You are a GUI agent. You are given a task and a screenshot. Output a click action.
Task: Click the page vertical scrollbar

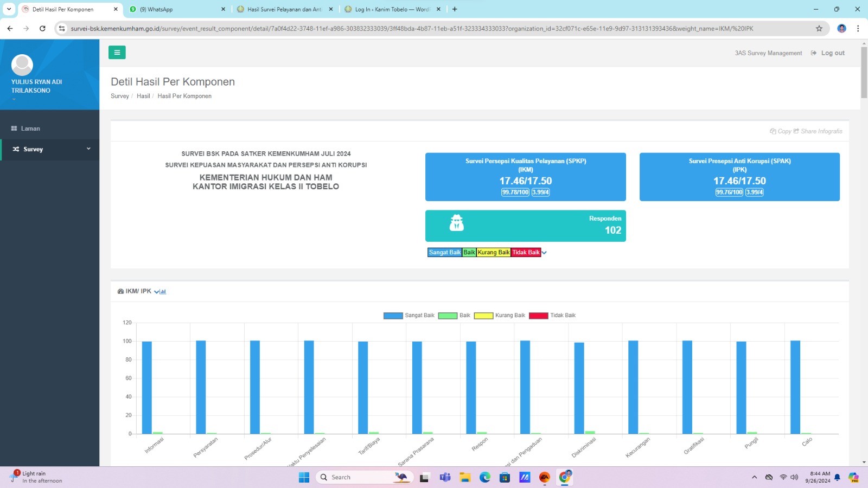864,72
